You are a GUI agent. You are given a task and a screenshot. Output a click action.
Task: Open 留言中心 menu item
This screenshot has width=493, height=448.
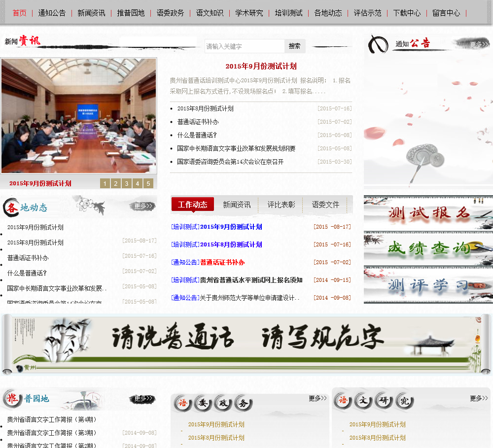[x=446, y=13]
